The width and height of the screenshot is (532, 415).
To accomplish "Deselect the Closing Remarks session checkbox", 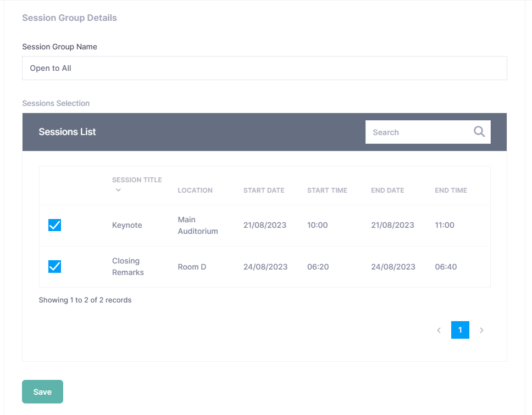I will click(x=55, y=267).
